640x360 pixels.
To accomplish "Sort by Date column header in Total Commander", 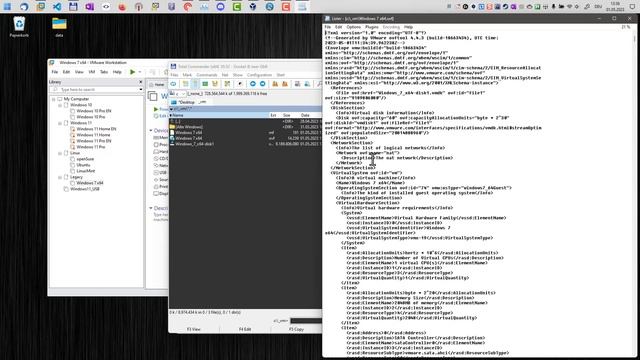I will point(305,116).
